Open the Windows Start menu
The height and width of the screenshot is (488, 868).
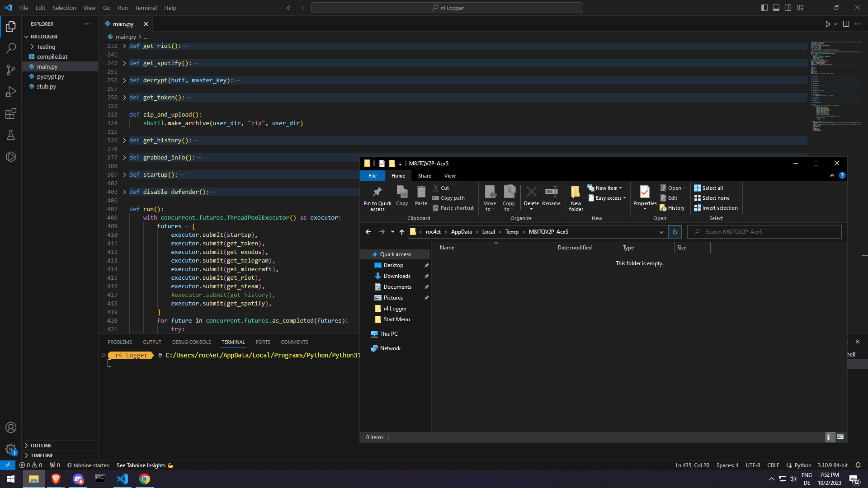pyautogui.click(x=11, y=479)
